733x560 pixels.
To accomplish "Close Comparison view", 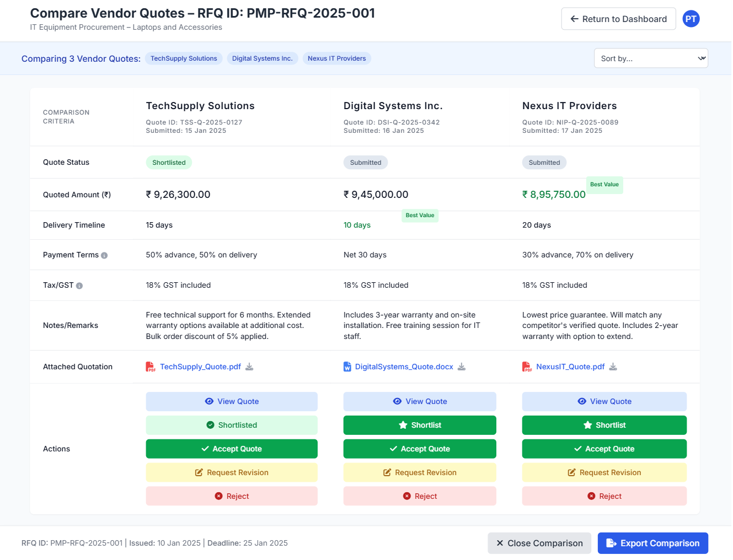I will click(x=539, y=543).
